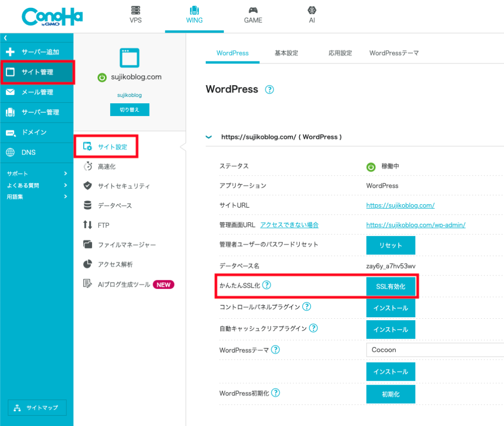Click the shield icon for サイトセキュリティ

[88, 185]
